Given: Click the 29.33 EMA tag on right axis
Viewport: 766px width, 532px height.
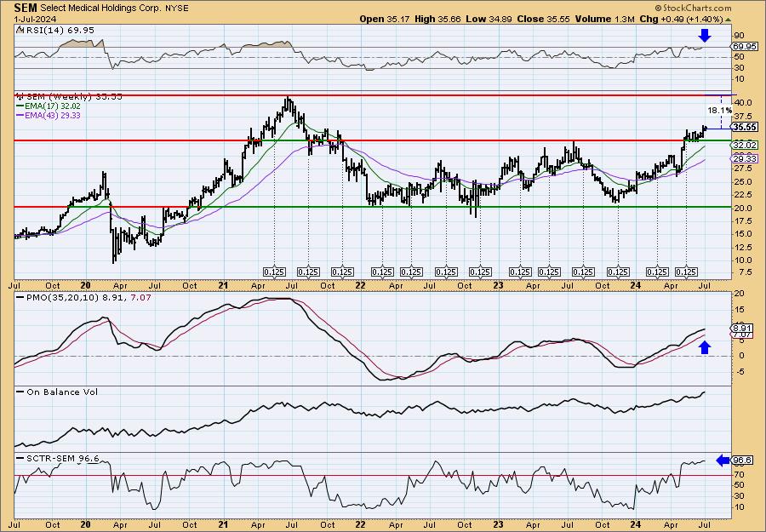Looking at the screenshot, I should tap(745, 159).
